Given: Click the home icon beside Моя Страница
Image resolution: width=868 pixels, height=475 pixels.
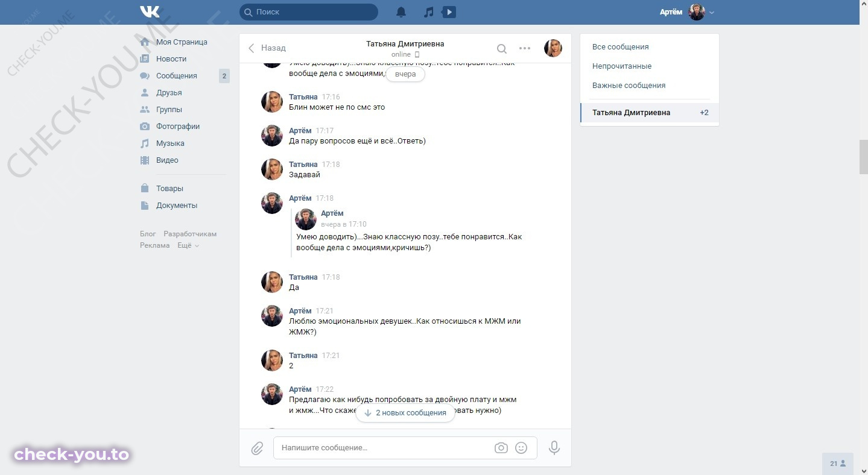Looking at the screenshot, I should tap(145, 42).
